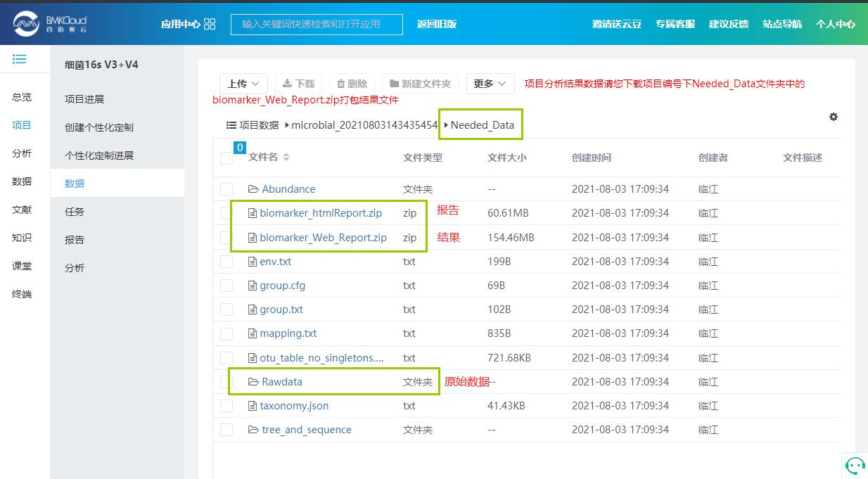Sort by file name sort arrows
This screenshot has height=479, width=868.
click(286, 158)
